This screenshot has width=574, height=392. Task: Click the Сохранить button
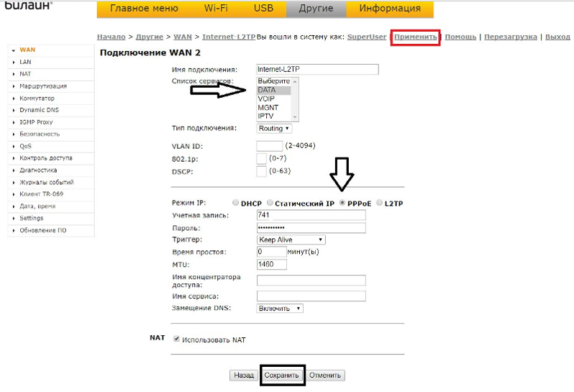point(281,375)
